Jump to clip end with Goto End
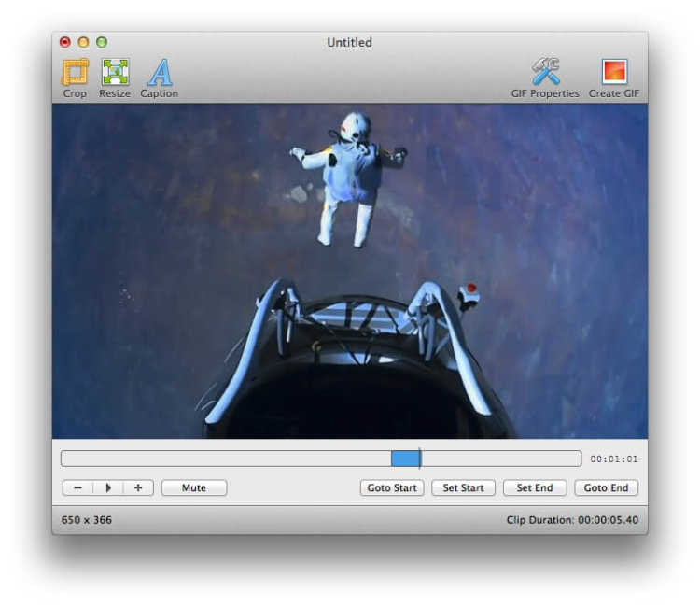This screenshot has width=700, height=607. point(607,487)
